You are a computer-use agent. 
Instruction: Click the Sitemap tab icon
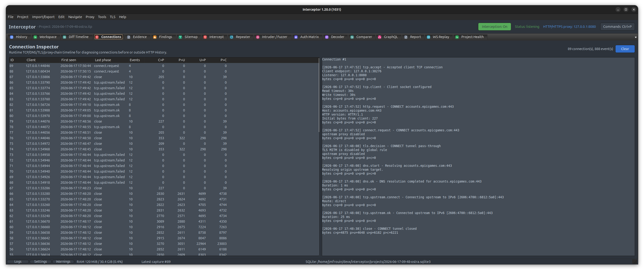(180, 37)
